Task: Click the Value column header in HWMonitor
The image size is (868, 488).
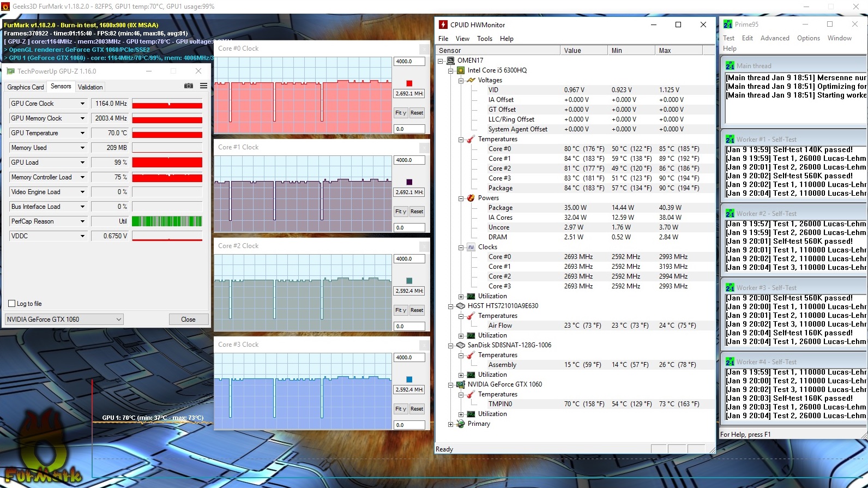Action: 583,51
